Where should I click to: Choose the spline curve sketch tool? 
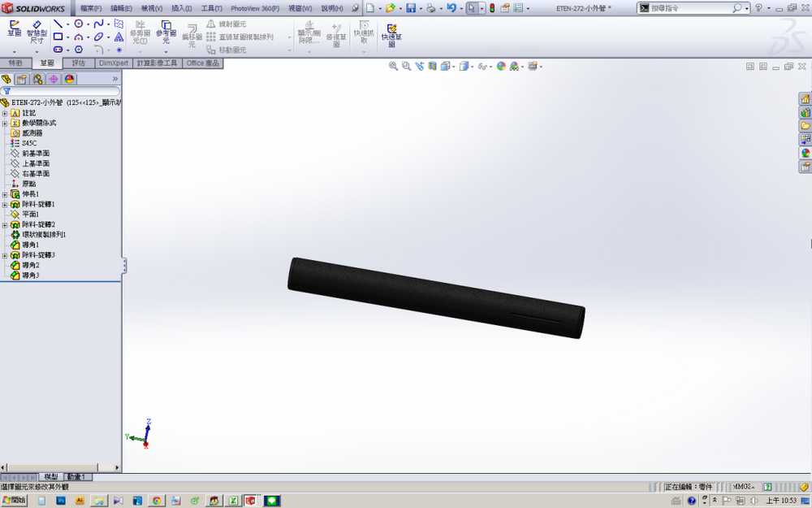click(x=98, y=24)
